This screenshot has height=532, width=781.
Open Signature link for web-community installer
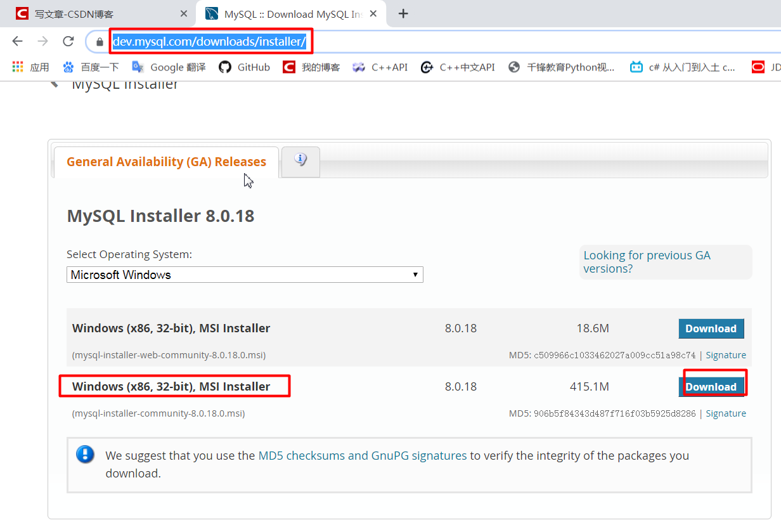coord(726,355)
